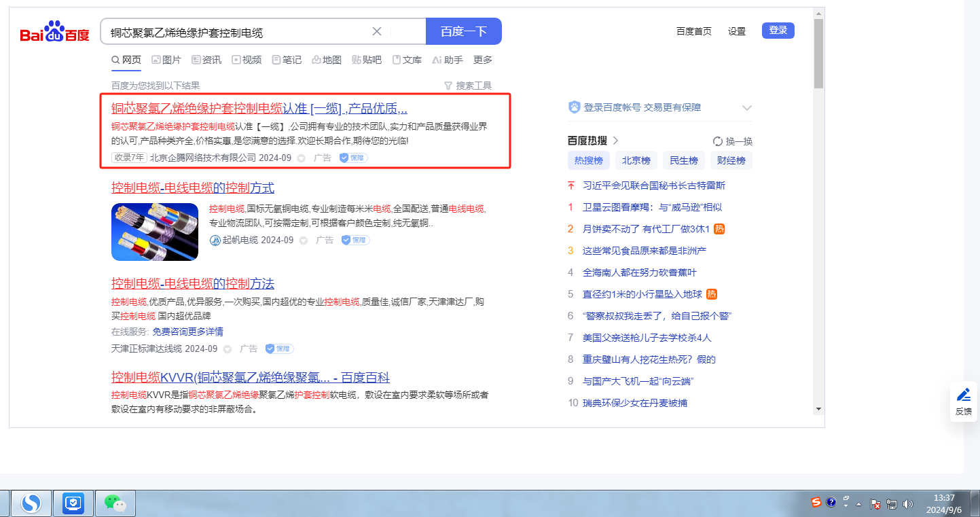
Task: Clear the search box with X icon
Action: (x=377, y=31)
